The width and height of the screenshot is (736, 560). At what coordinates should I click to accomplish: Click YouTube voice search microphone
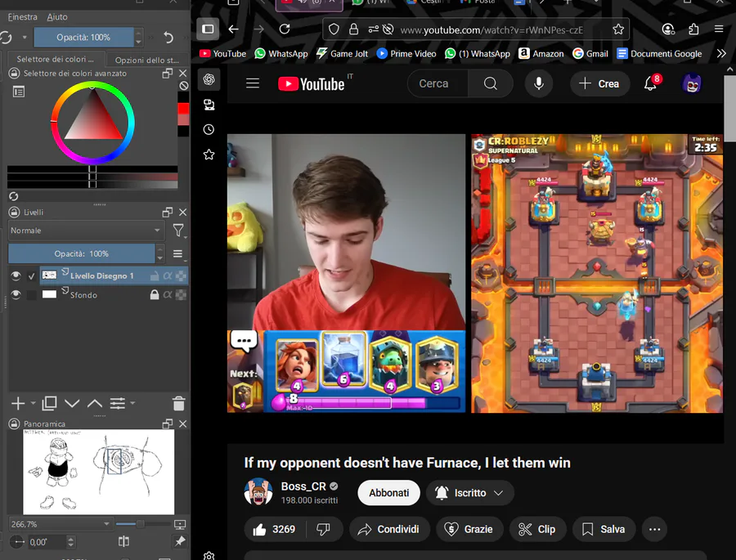tap(539, 83)
